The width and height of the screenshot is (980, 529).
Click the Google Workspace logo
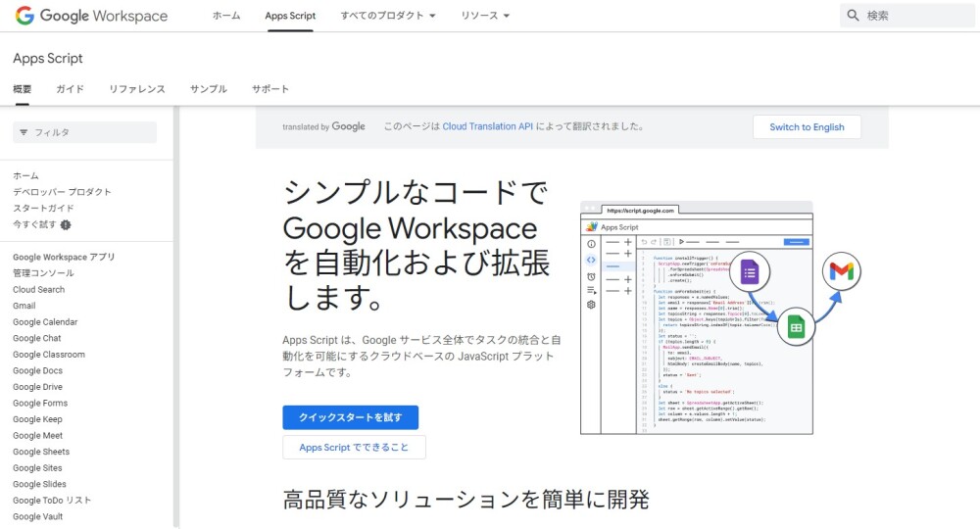click(91, 16)
